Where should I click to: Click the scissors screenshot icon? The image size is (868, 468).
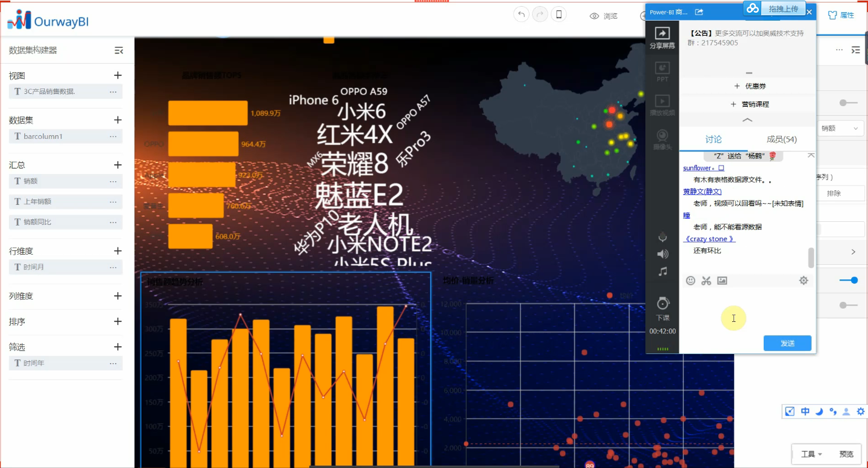[x=706, y=281]
